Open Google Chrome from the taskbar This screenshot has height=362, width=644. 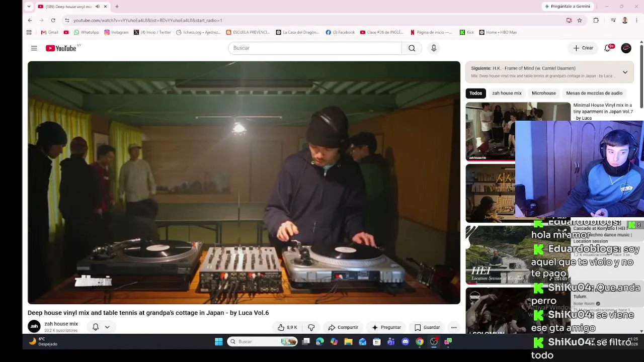[x=420, y=342]
